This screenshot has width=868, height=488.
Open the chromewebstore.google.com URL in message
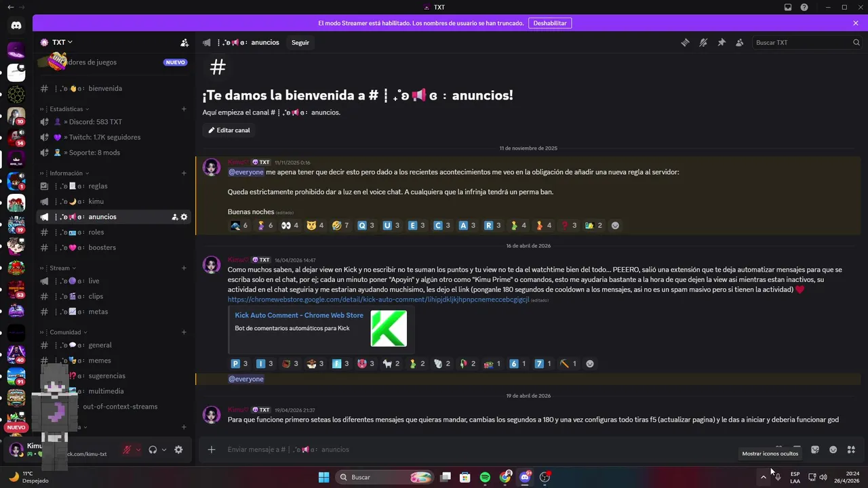(378, 300)
